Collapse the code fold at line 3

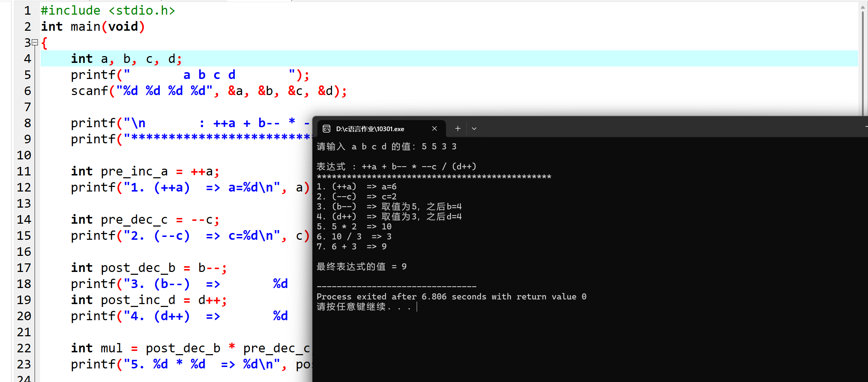35,43
